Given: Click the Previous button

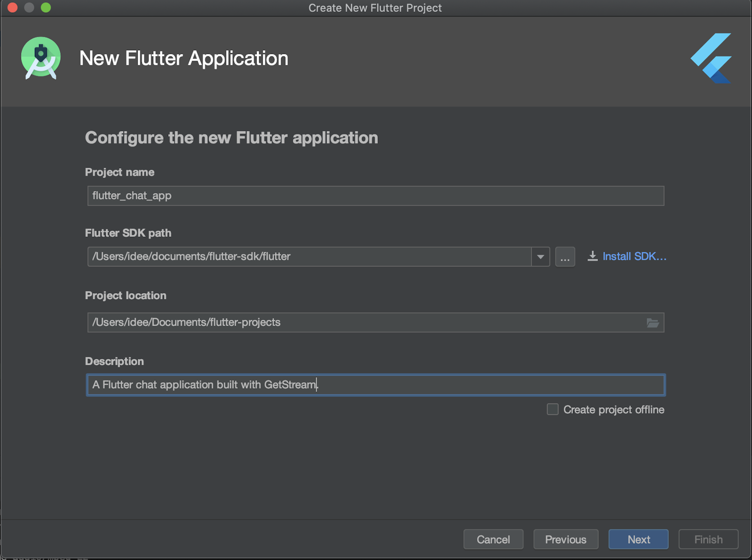Looking at the screenshot, I should pyautogui.click(x=565, y=539).
